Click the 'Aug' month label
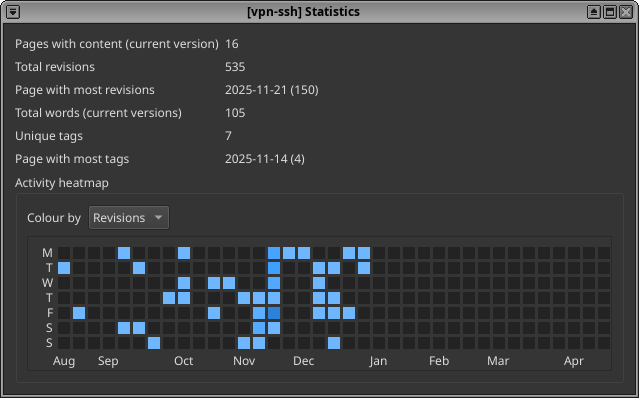The image size is (639, 398). pyautogui.click(x=64, y=361)
